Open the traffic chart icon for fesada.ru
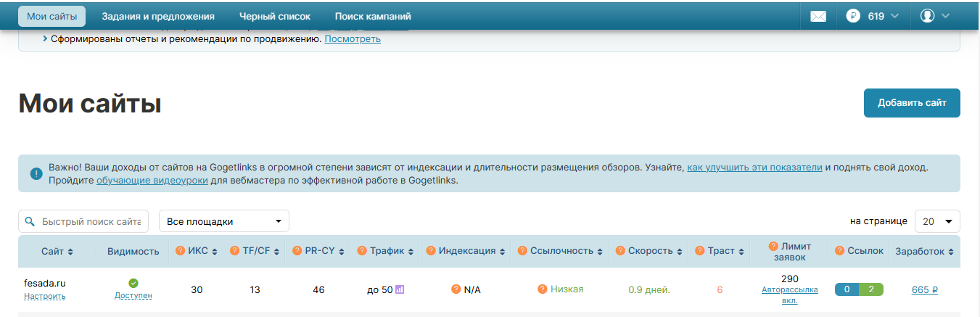 [x=400, y=289]
